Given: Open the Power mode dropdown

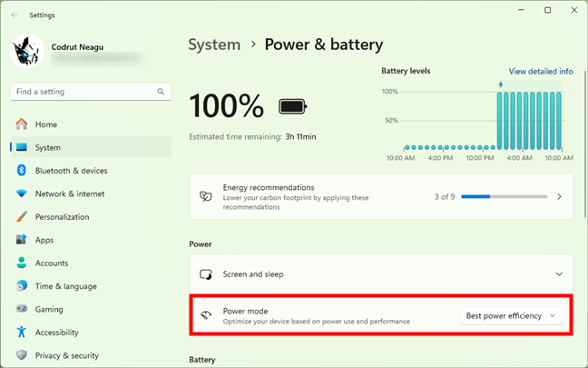Looking at the screenshot, I should point(513,315).
